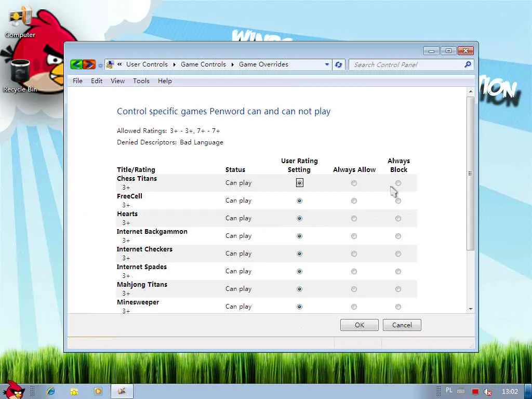This screenshot has width=532, height=399.
Task: Click the scrollbar down arrow
Action: coord(470,309)
